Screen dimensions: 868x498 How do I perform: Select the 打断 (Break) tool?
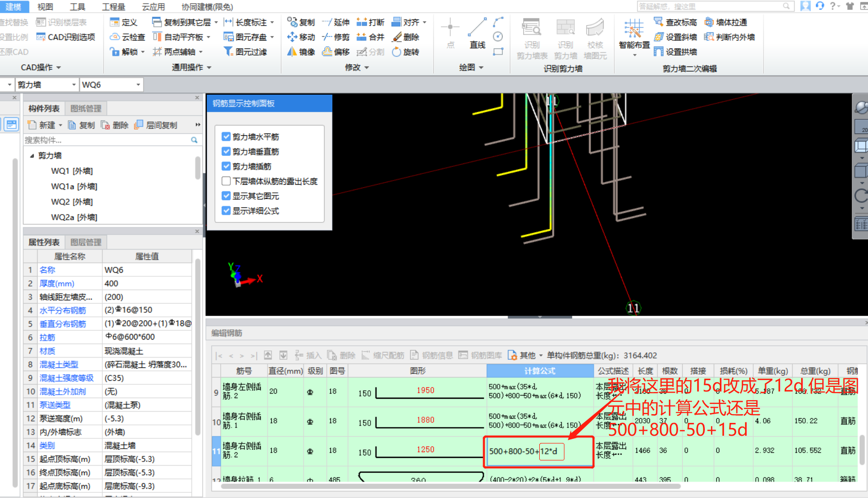(370, 22)
